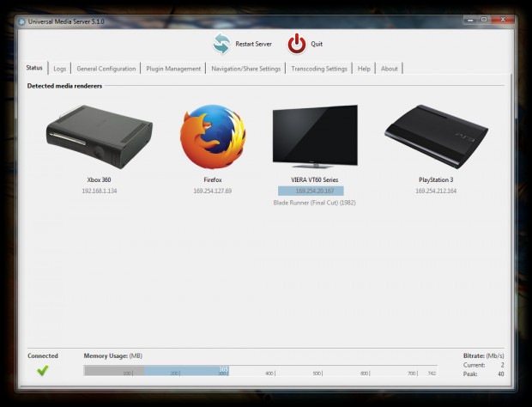
Task: Go to Navigation/Share Settings tab
Action: pyautogui.click(x=246, y=69)
